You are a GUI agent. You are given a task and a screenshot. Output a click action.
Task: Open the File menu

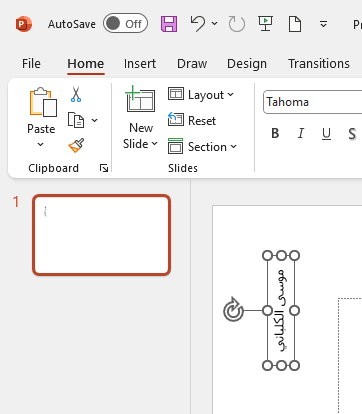click(x=31, y=63)
